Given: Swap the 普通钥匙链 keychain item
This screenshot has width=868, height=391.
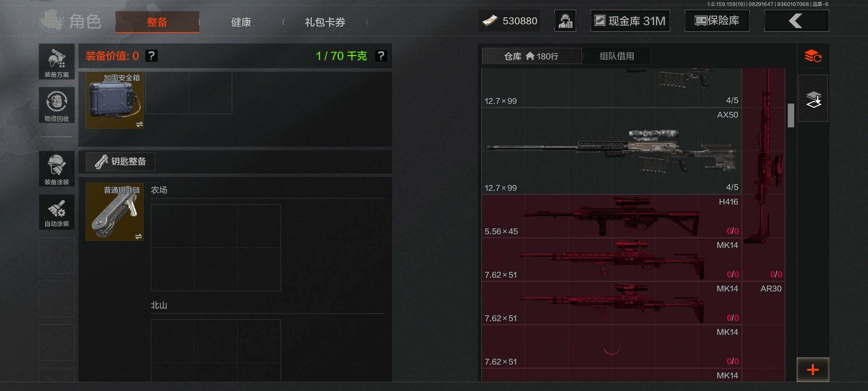Looking at the screenshot, I should click(x=139, y=236).
